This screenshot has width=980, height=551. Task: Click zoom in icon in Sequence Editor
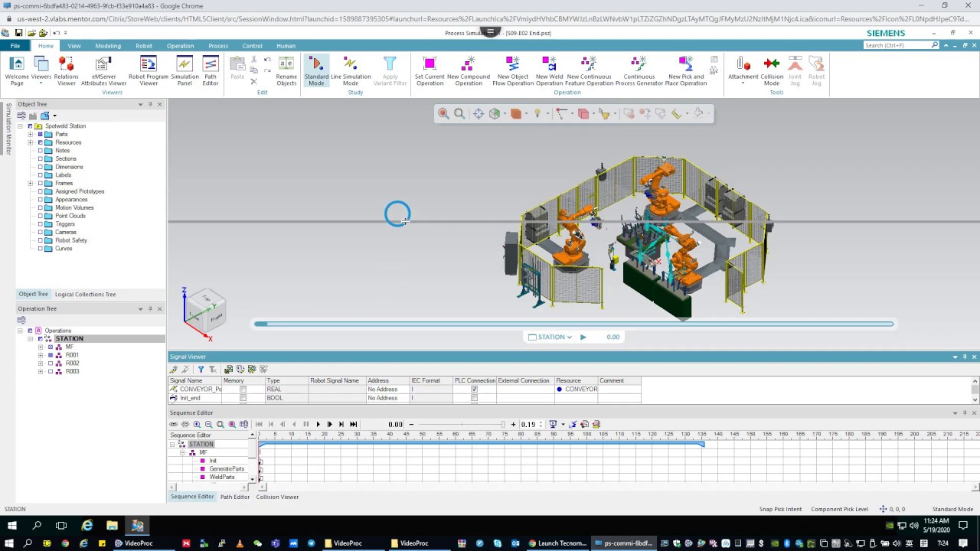tap(197, 424)
